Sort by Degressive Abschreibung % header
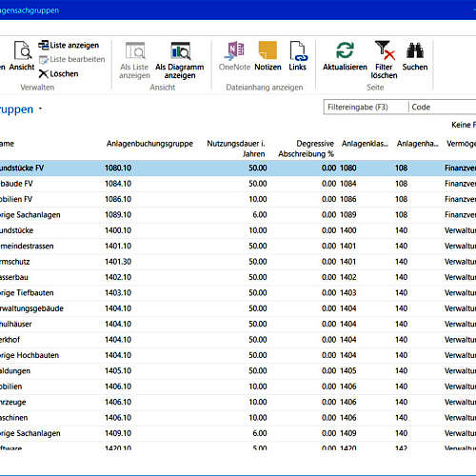The width and height of the screenshot is (476, 476). (306, 149)
